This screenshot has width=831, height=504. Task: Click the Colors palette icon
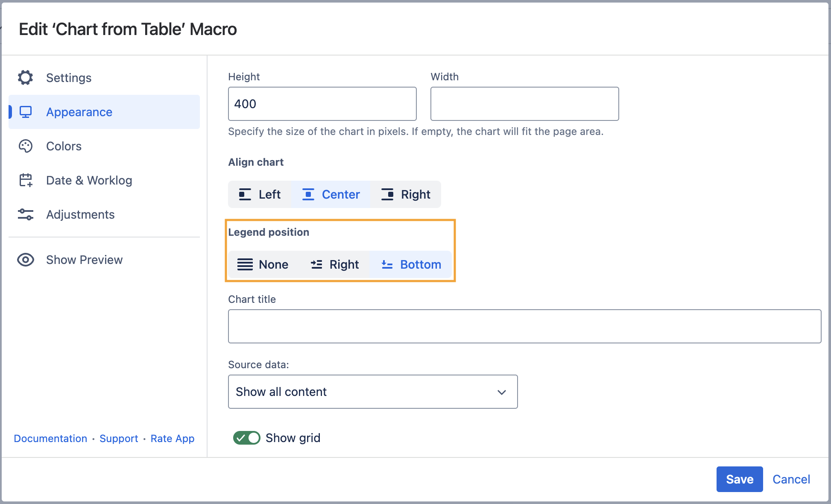26,146
